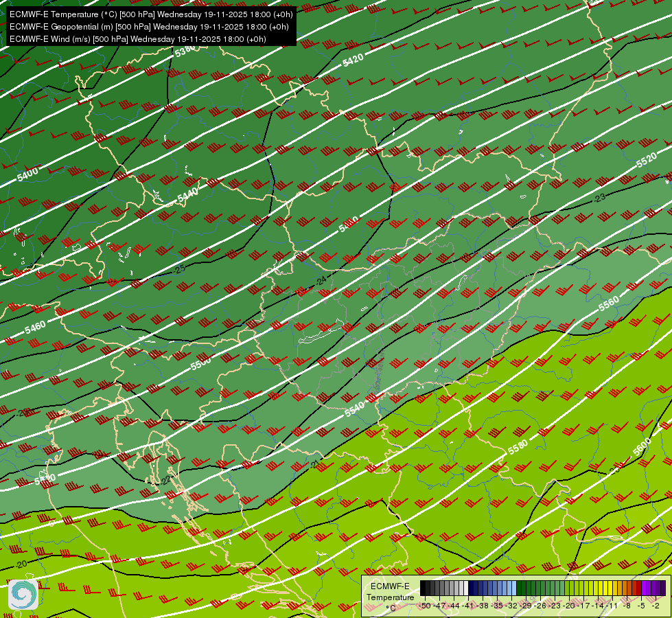Click the -24 isotherm label on the map
Image resolution: width=672 pixels, height=618 pixels.
(321, 282)
